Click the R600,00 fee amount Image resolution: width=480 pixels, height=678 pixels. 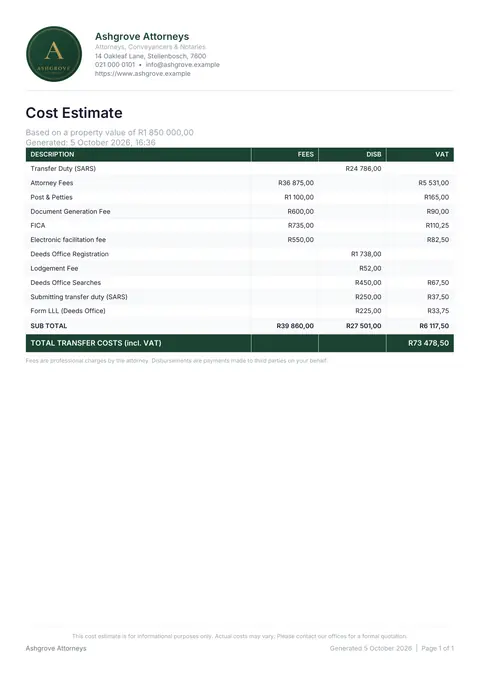coord(301,211)
